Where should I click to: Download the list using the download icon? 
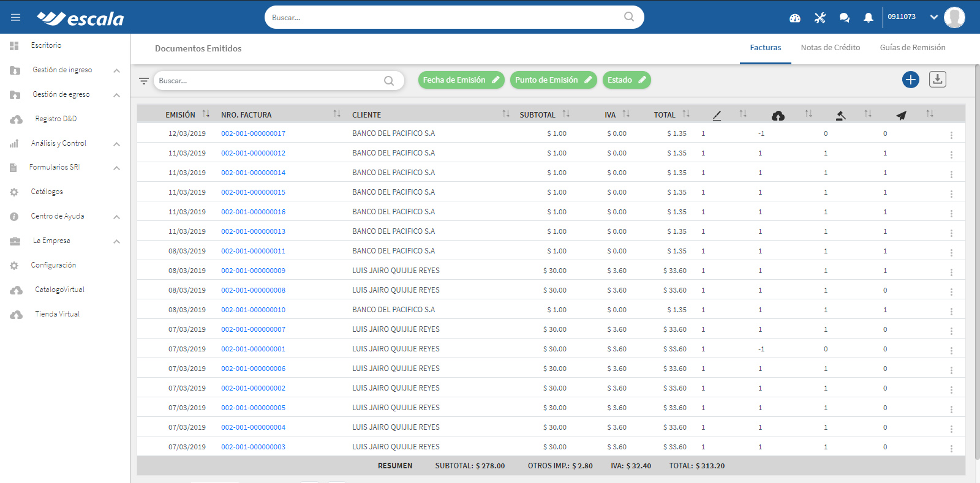click(938, 79)
